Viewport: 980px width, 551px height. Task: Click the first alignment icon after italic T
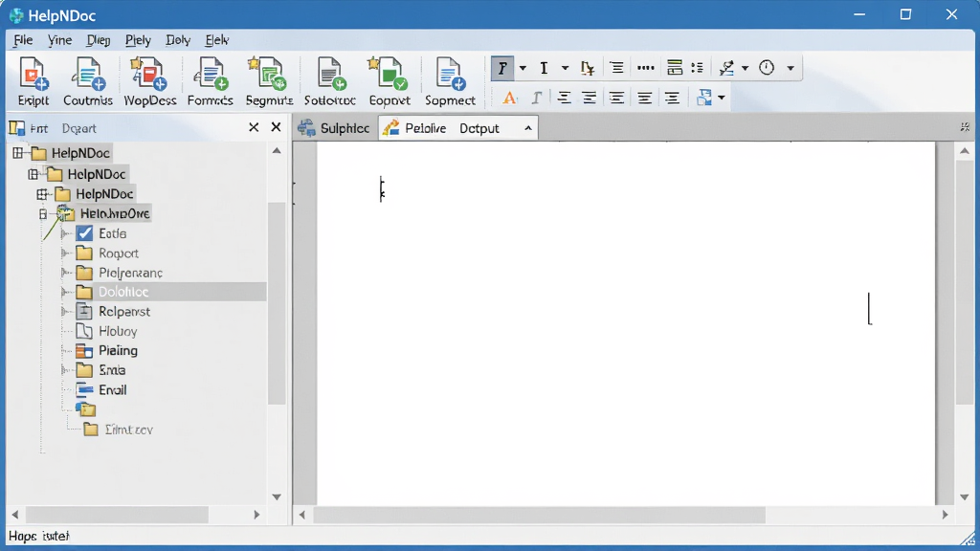(x=564, y=98)
